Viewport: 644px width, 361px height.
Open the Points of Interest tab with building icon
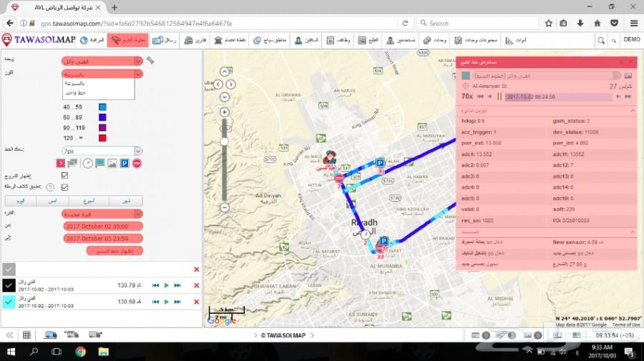[x=230, y=40]
